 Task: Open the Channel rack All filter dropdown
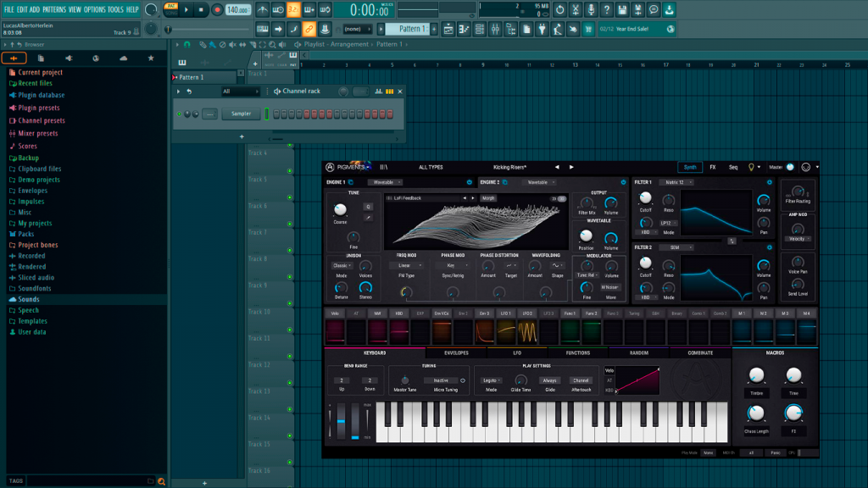240,91
